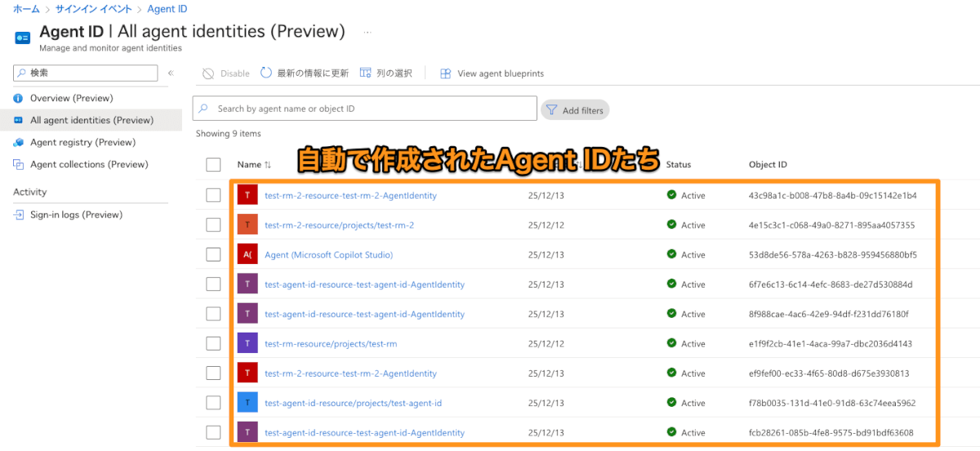
Task: Click Active status icon for object fcb28261
Action: pyautogui.click(x=672, y=432)
